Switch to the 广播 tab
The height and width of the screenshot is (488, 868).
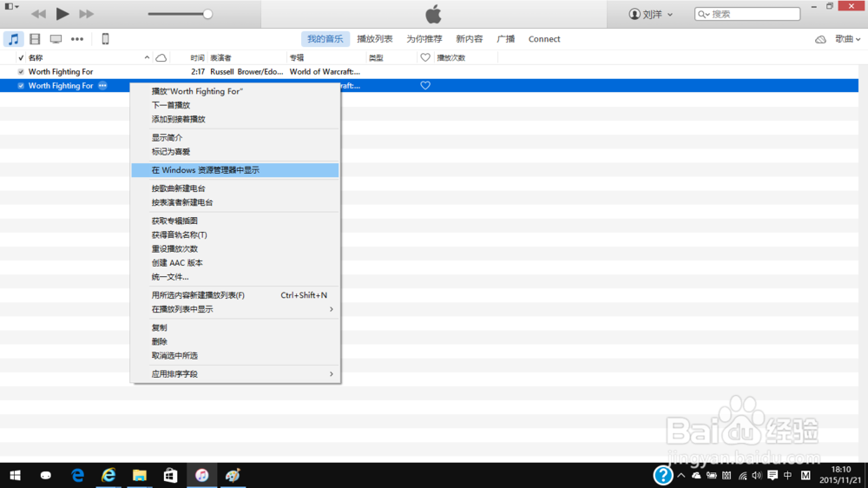[x=505, y=39]
